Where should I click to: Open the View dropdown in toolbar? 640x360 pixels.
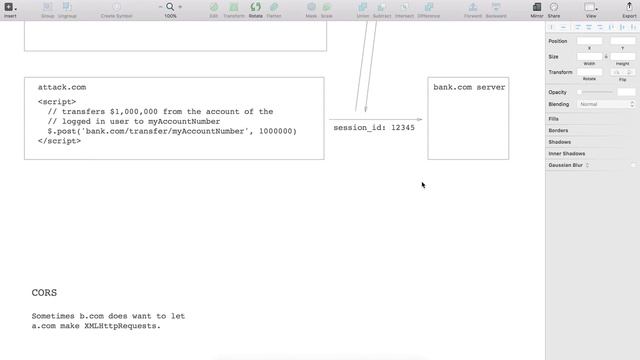coord(591,7)
